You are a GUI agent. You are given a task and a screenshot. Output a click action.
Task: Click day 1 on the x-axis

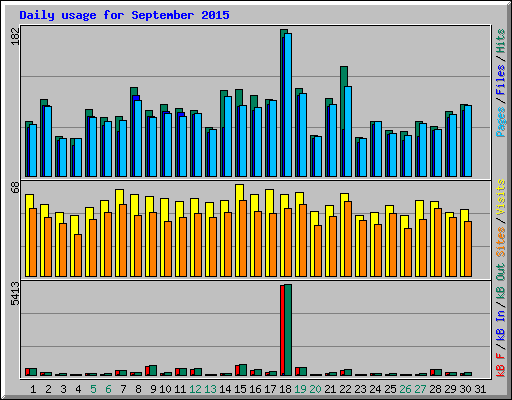point(33,389)
